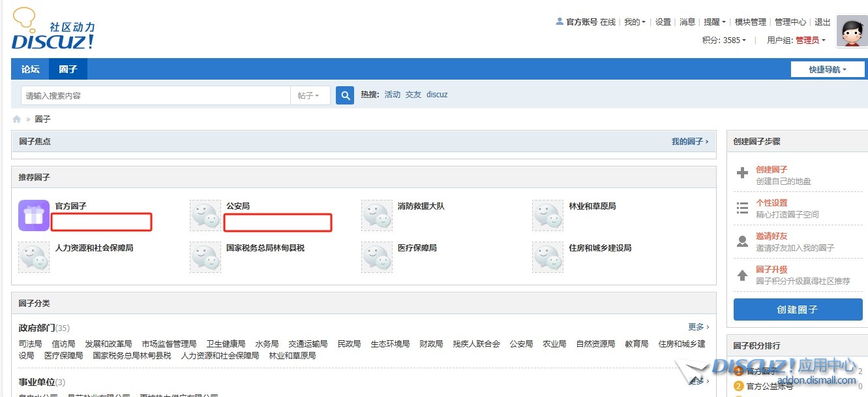Click the blue search magnifier button
This screenshot has width=868, height=397.
(344, 95)
